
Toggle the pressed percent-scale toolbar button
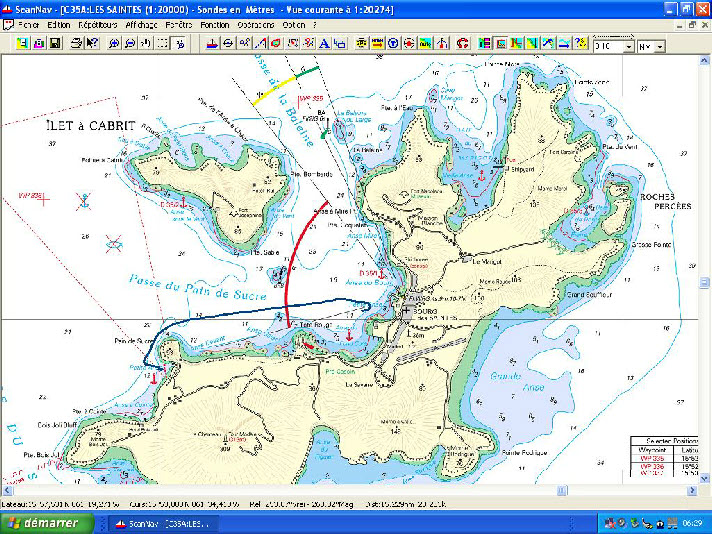pos(180,44)
